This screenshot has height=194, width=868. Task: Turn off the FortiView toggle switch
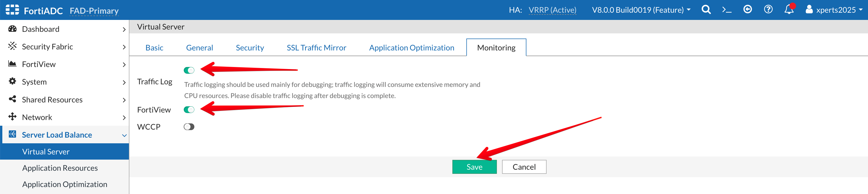[x=189, y=110]
